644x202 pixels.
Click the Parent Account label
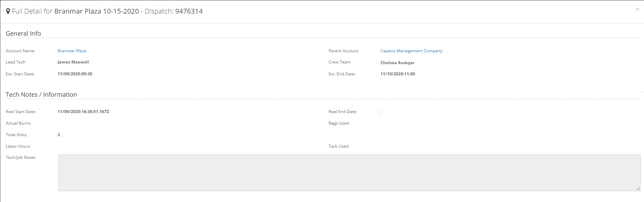click(x=343, y=51)
